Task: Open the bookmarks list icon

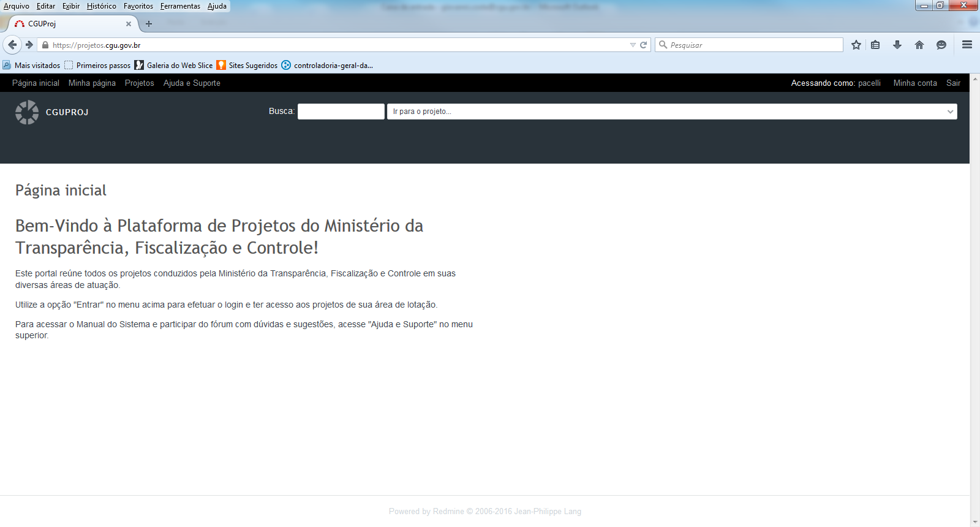Action: tap(875, 45)
